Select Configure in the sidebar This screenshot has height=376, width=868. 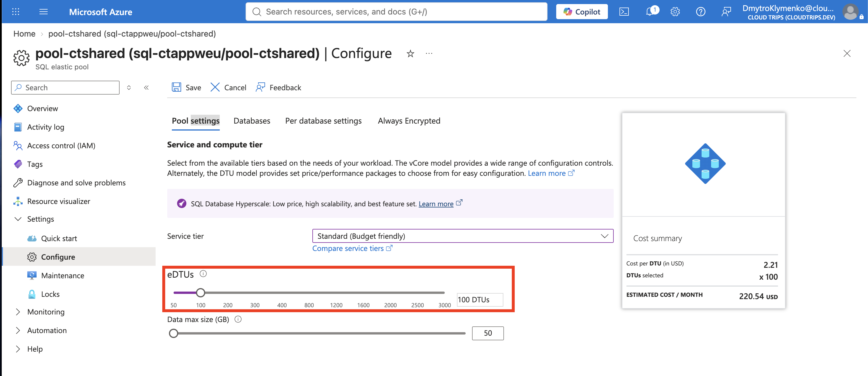tap(79, 257)
